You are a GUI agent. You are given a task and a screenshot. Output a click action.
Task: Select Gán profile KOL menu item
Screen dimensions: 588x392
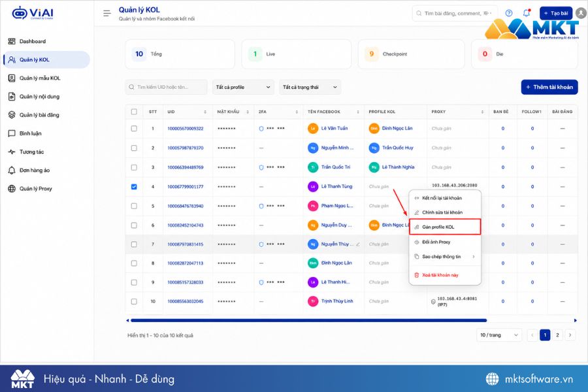(x=445, y=227)
